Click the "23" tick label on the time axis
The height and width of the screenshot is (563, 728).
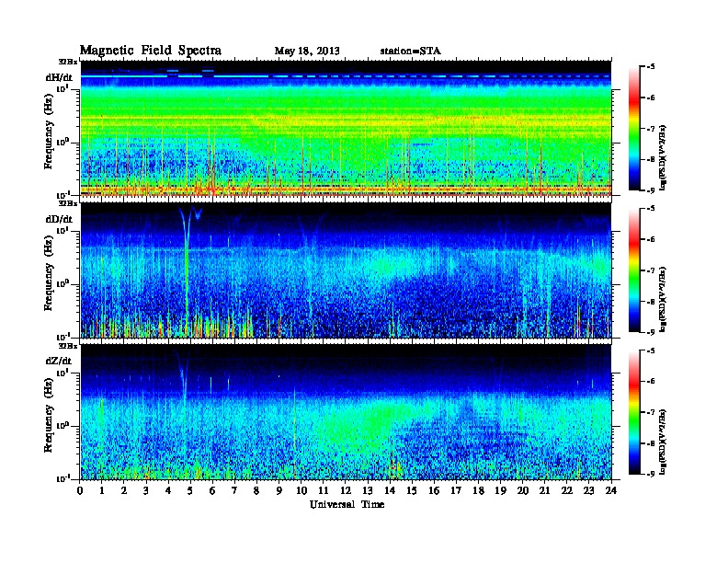[589, 490]
